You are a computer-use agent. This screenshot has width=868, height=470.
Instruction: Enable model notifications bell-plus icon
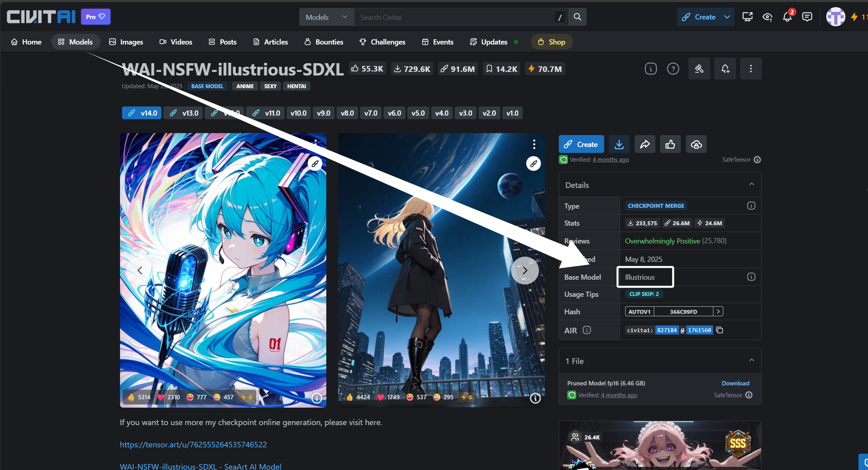click(725, 69)
